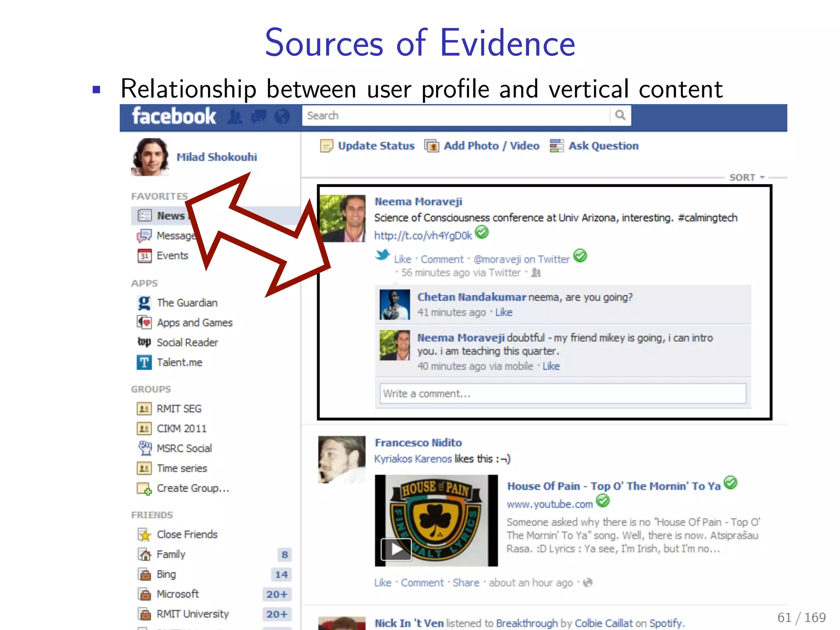Click the Create Group plus icon
The width and height of the screenshot is (840, 630).
click(x=144, y=488)
